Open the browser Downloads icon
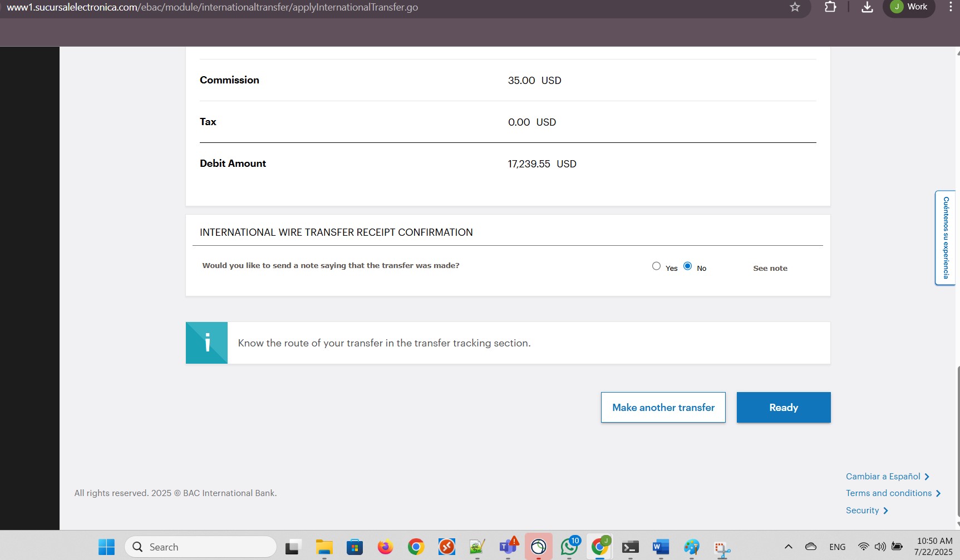The image size is (960, 560). click(x=867, y=7)
